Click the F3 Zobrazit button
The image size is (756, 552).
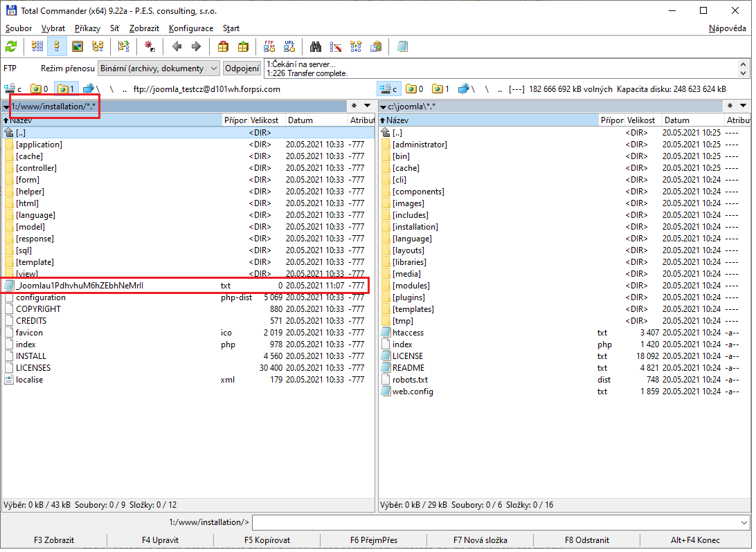54,540
